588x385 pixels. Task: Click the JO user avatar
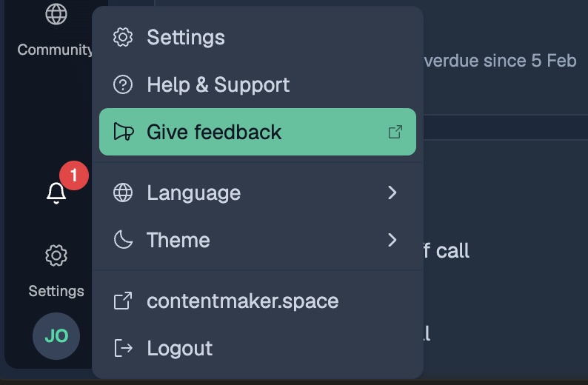pyautogui.click(x=56, y=336)
